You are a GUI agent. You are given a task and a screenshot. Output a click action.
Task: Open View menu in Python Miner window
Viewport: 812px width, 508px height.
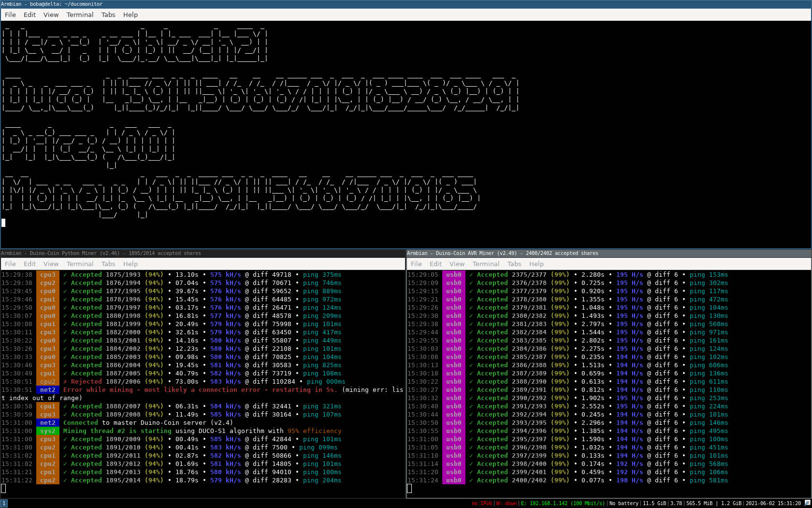(51, 264)
